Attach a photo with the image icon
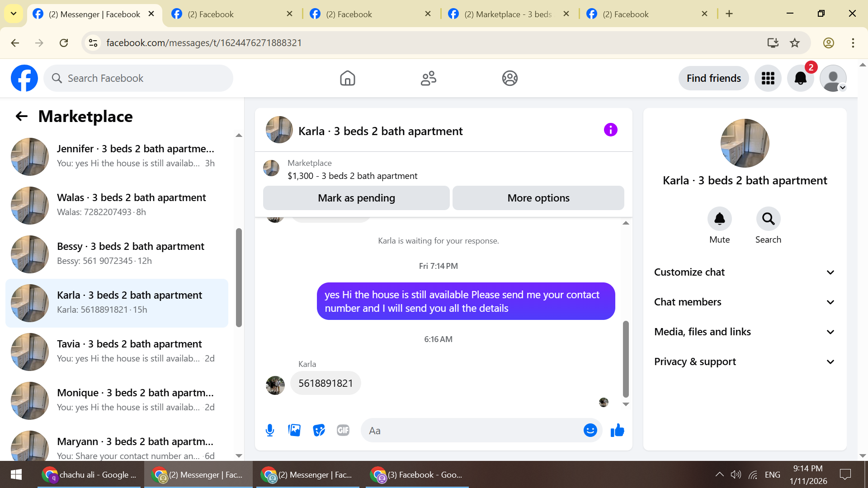Viewport: 868px width, 488px height. (x=294, y=431)
